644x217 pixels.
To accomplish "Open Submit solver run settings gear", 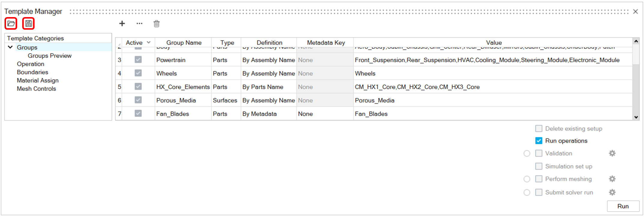I will (612, 192).
